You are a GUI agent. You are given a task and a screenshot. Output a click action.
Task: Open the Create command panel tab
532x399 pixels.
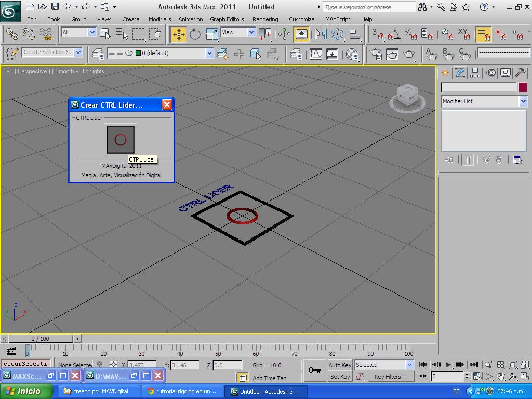445,73
